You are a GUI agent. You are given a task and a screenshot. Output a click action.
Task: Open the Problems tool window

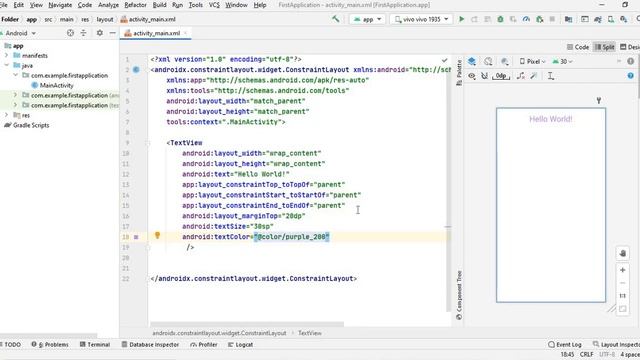(50, 344)
